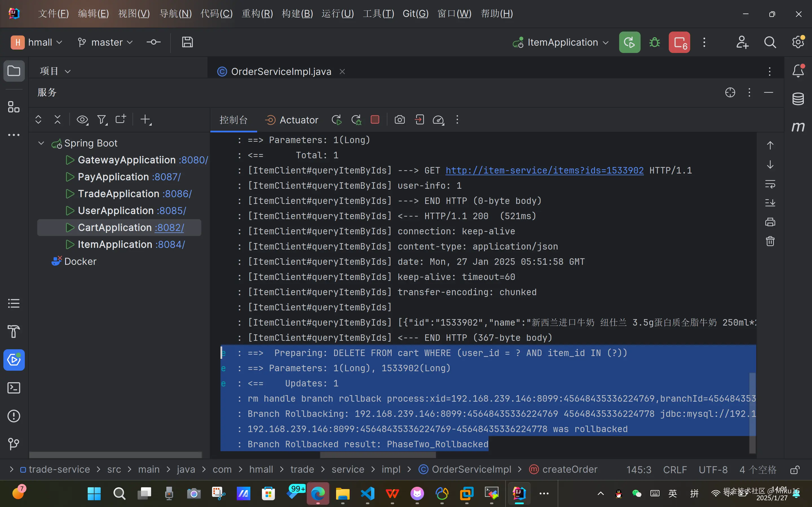Toggle the services view options eye icon
This screenshot has width=812, height=507.
[82, 120]
